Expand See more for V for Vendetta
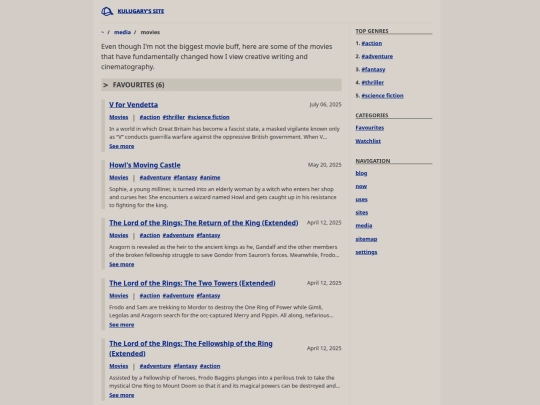The width and height of the screenshot is (540, 405). pos(122,146)
